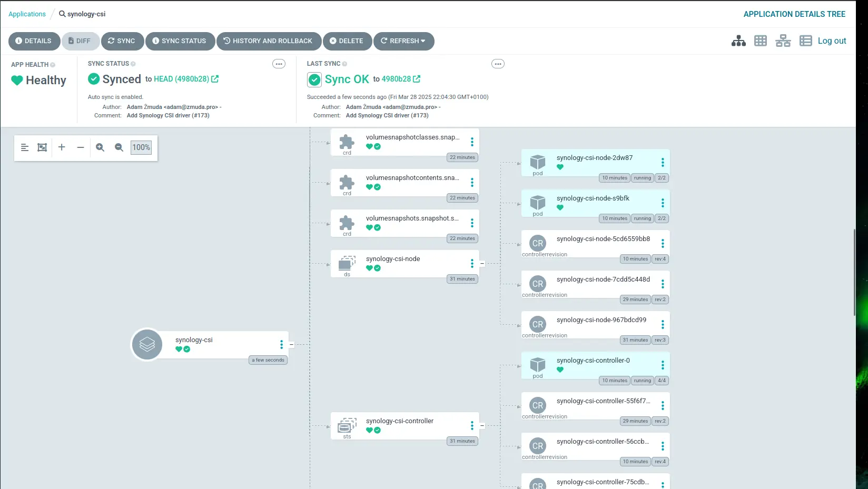Collapse children of synology-csi-node daemonset
This screenshot has width=868, height=489.
tap(482, 264)
